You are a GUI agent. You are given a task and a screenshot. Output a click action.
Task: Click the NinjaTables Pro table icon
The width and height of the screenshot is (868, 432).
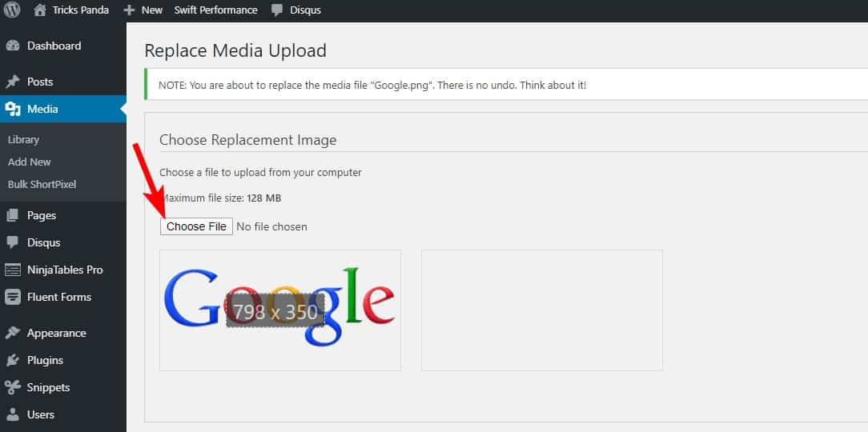[13, 270]
